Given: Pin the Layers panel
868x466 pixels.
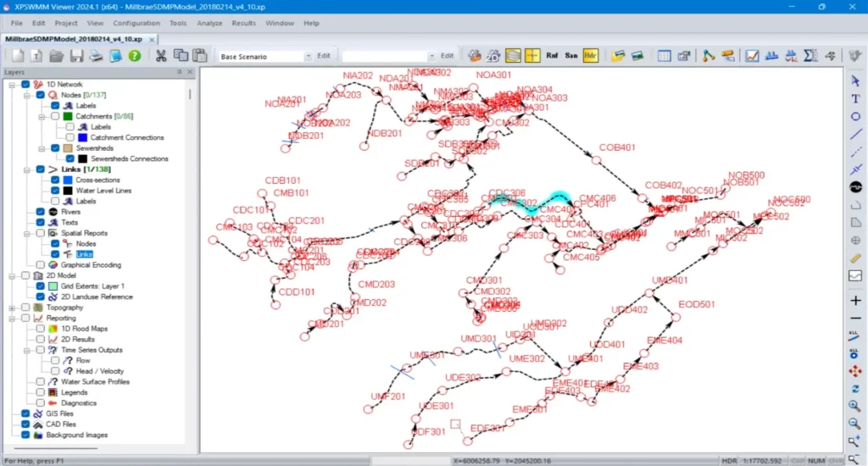Looking at the screenshot, I should (x=180, y=72).
